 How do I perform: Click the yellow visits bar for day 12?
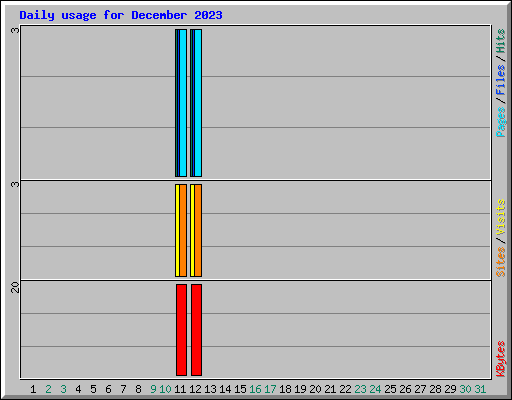[192, 230]
